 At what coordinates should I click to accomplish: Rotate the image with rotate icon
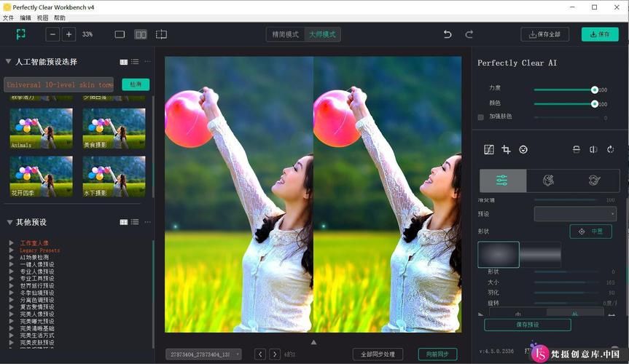pyautogui.click(x=611, y=149)
